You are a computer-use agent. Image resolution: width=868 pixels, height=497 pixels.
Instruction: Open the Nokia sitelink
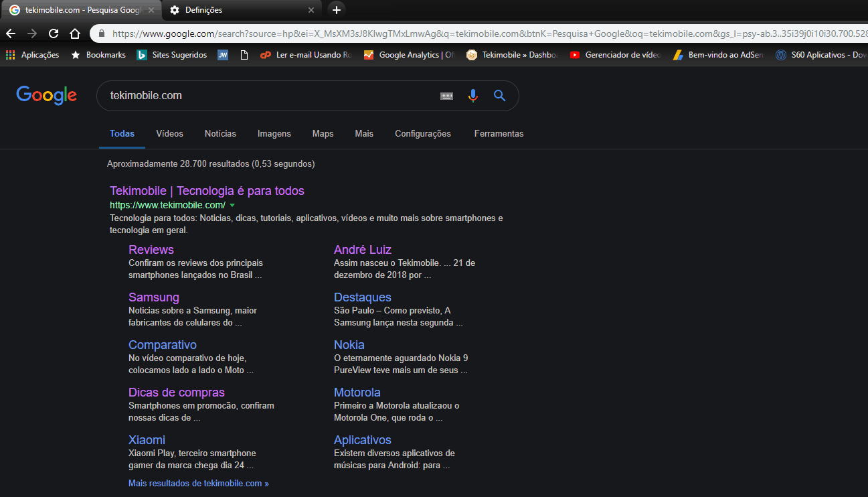pos(349,345)
